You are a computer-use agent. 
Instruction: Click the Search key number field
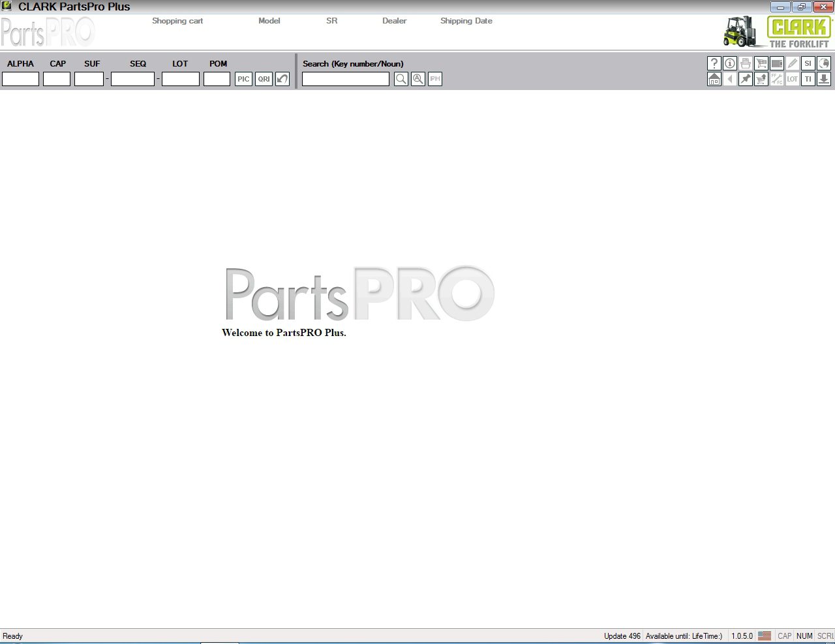point(346,78)
